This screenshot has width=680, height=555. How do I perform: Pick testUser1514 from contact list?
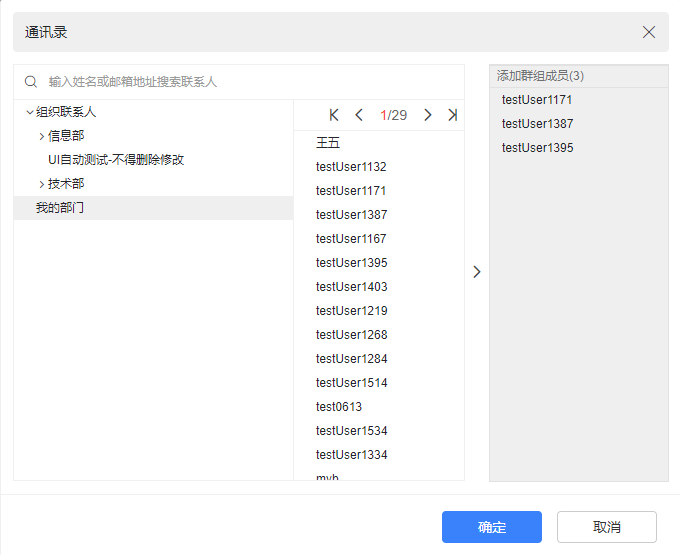351,383
